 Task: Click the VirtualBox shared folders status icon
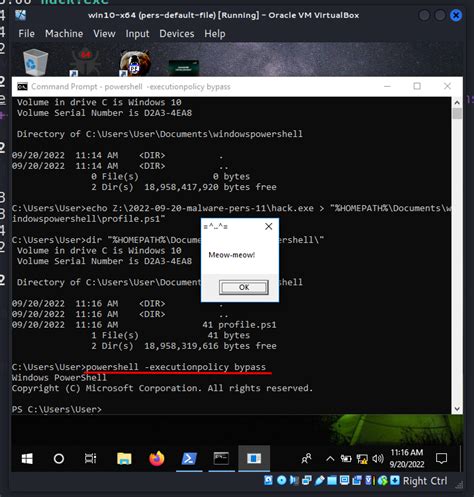(332, 480)
